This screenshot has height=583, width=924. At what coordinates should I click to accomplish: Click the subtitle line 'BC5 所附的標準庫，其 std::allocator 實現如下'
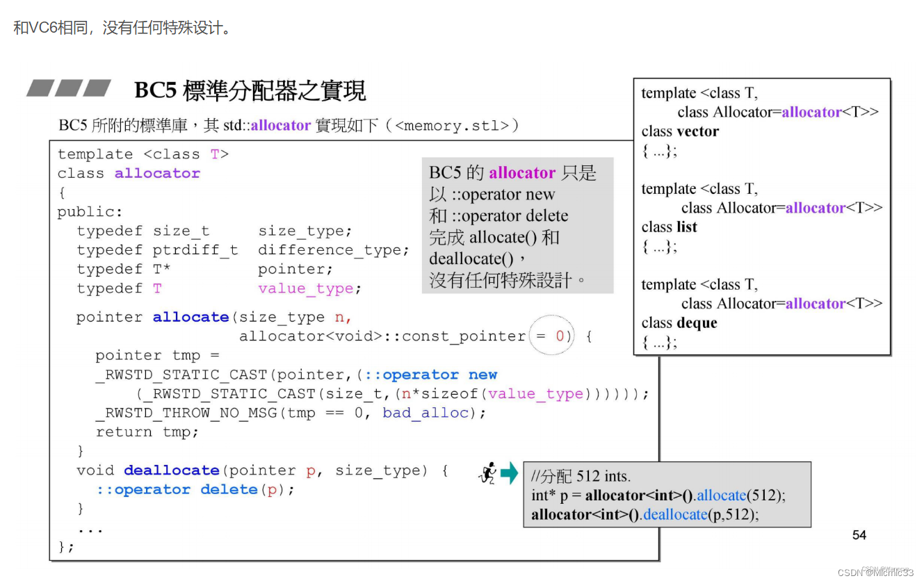[289, 126]
